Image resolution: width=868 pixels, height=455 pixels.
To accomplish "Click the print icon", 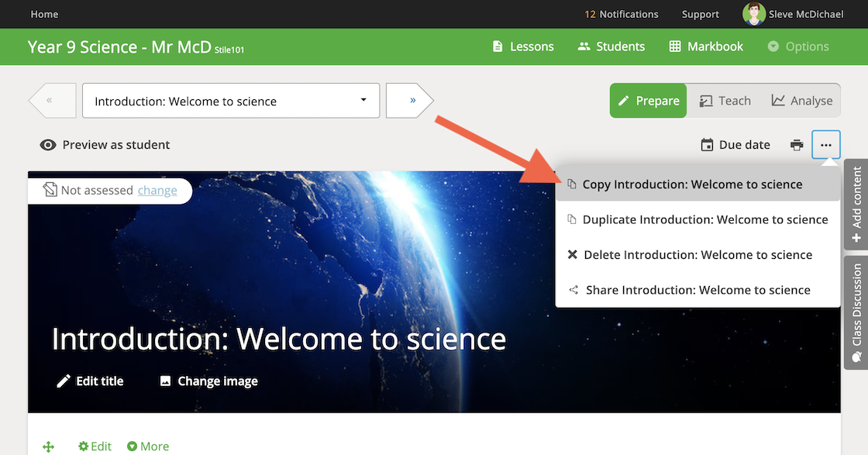I will [x=797, y=145].
